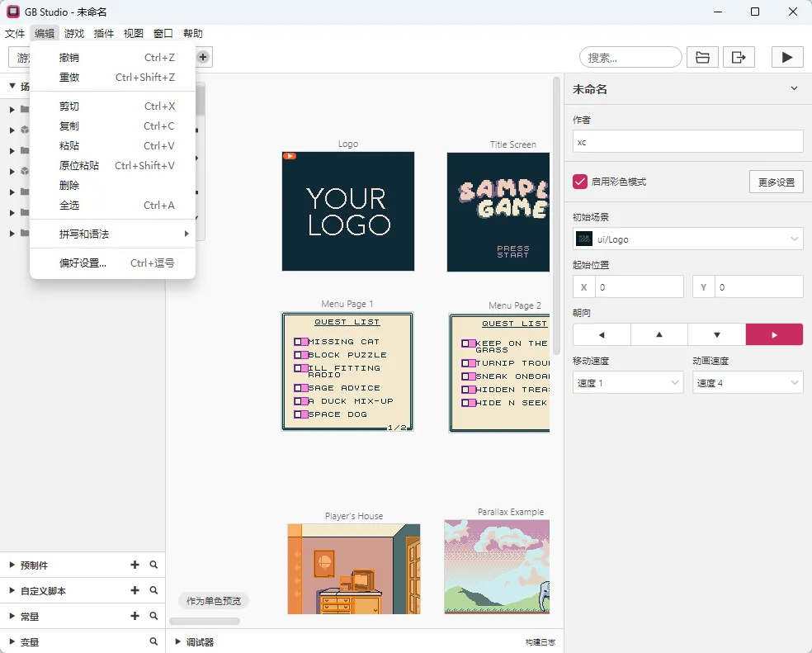The image size is (812, 653).
Task: Search 常量 with magnifier icon
Action: [x=153, y=615]
